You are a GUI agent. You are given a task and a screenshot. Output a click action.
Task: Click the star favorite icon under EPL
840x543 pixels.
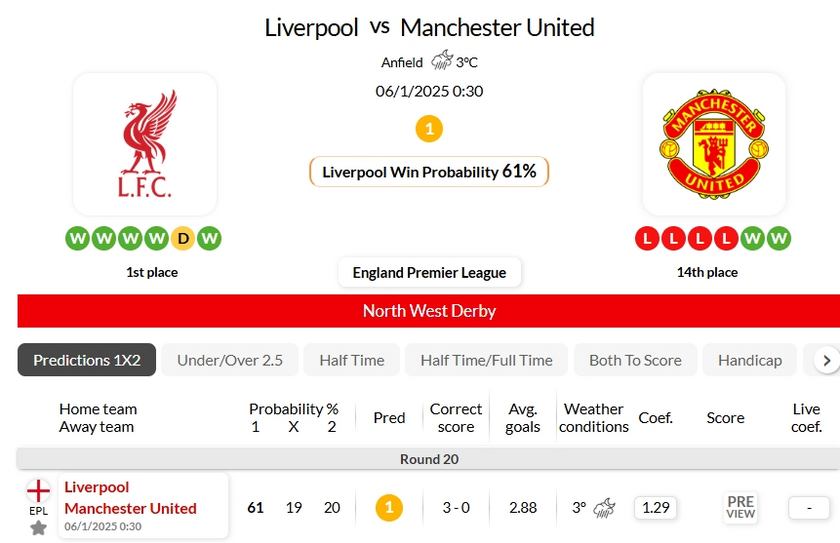[38, 528]
